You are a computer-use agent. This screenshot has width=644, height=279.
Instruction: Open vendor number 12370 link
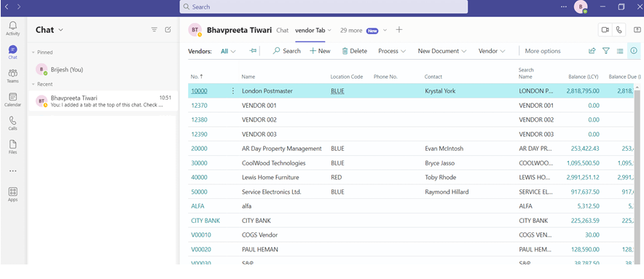pyautogui.click(x=199, y=105)
